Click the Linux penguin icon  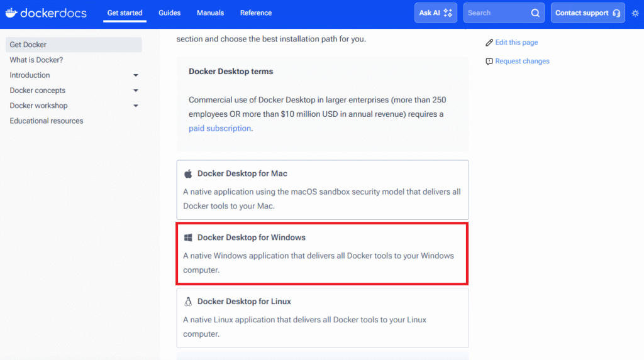(x=188, y=302)
